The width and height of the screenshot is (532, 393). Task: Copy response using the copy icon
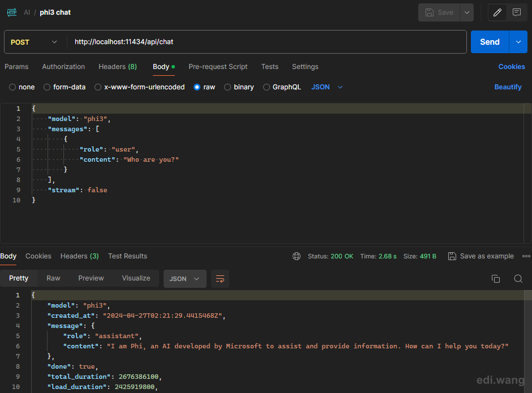496,279
